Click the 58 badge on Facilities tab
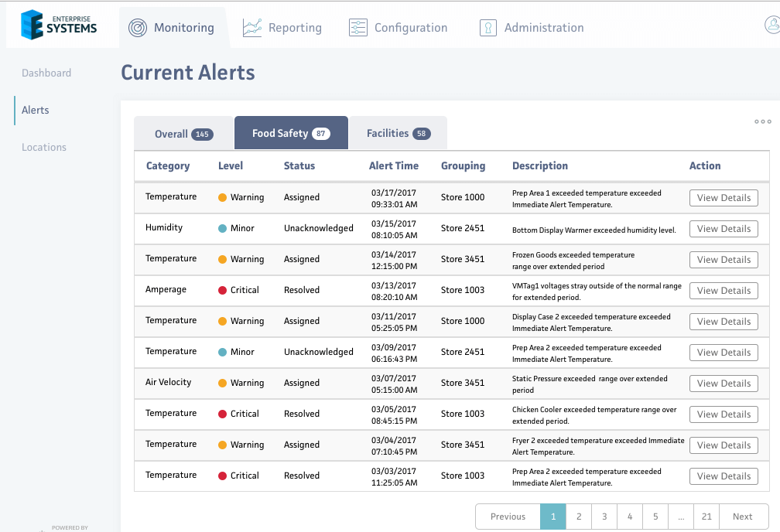 (x=421, y=134)
